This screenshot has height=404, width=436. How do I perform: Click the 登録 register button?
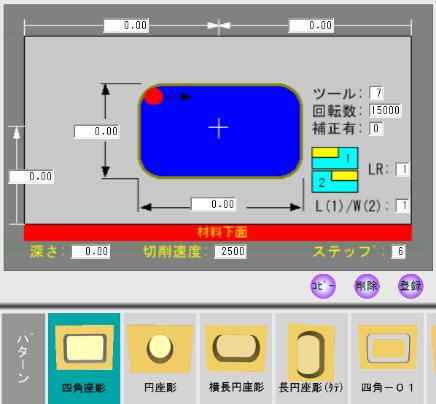(x=411, y=286)
